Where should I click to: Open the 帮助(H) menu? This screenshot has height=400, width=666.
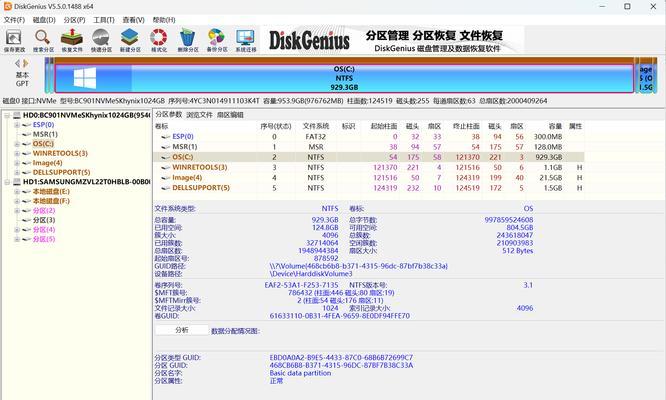coord(164,20)
